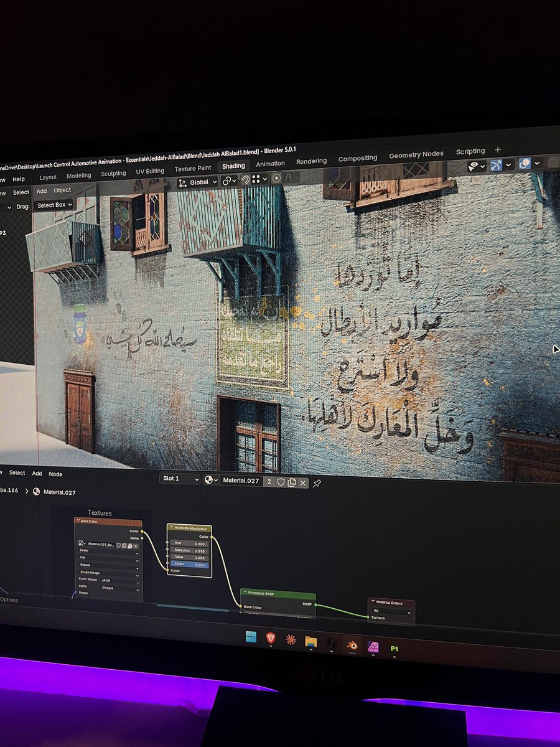Open Substance Painter Pt taskbar icon

(x=394, y=648)
